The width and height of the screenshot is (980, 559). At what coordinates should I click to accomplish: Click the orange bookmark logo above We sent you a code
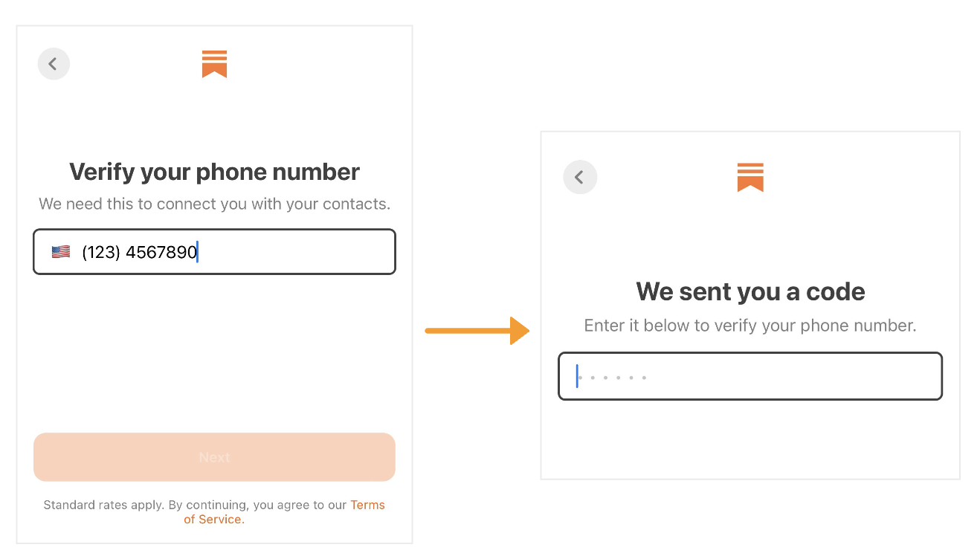coord(750,177)
